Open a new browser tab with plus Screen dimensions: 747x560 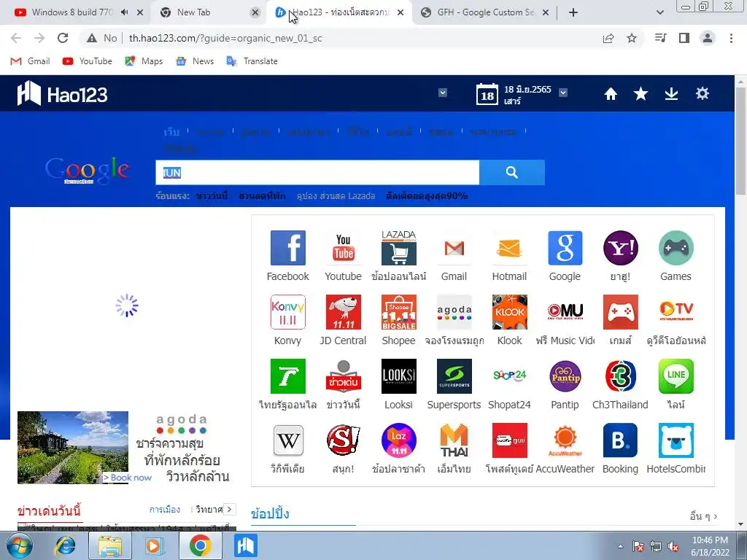(x=573, y=12)
